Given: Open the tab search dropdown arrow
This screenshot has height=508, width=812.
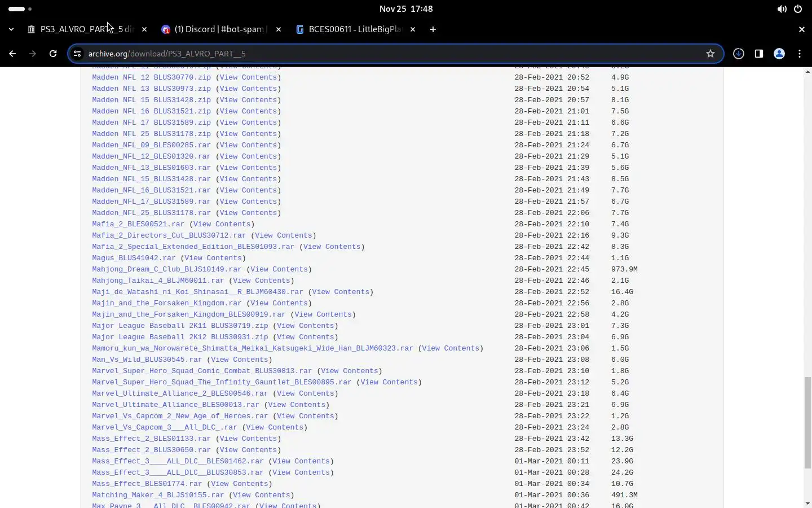Looking at the screenshot, I should (11, 29).
